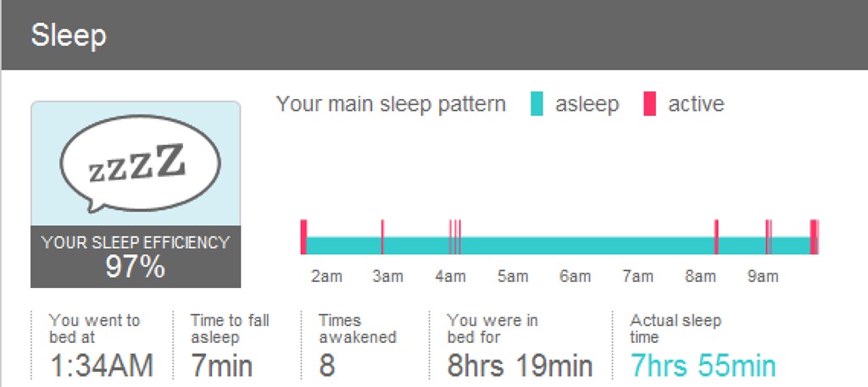This screenshot has height=387, width=868.
Task: Click the 8hrs 19min in-bed duration
Action: 520,367
